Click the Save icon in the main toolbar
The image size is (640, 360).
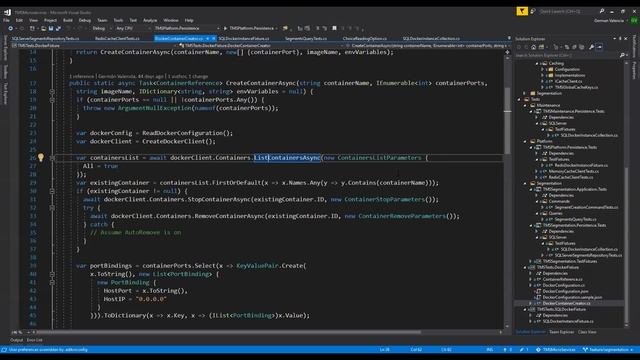pyautogui.click(x=51, y=28)
